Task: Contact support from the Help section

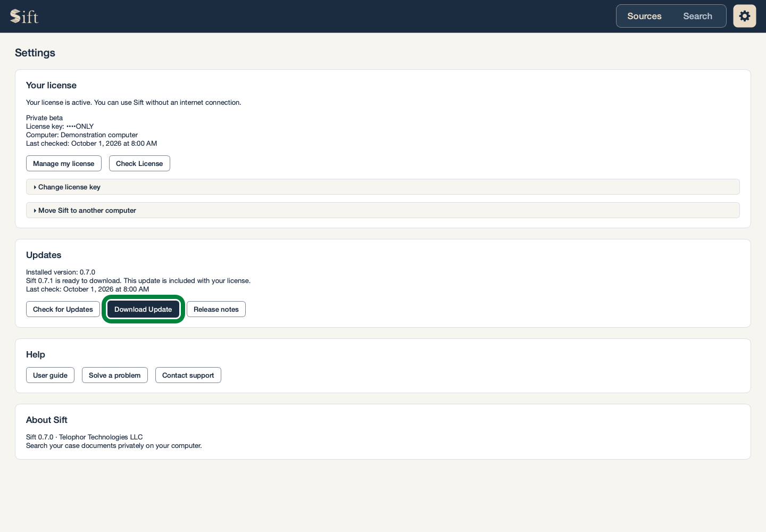Action: pos(188,375)
